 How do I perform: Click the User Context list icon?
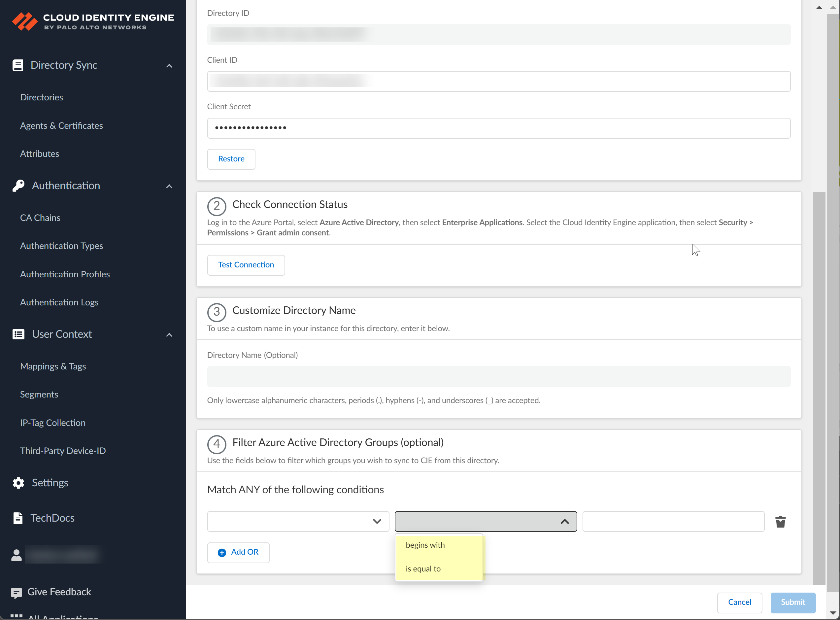pyautogui.click(x=18, y=334)
